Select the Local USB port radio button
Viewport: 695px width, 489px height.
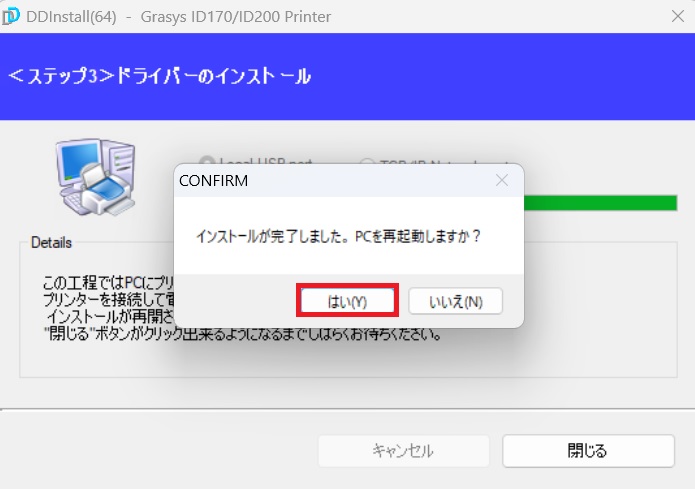point(207,160)
